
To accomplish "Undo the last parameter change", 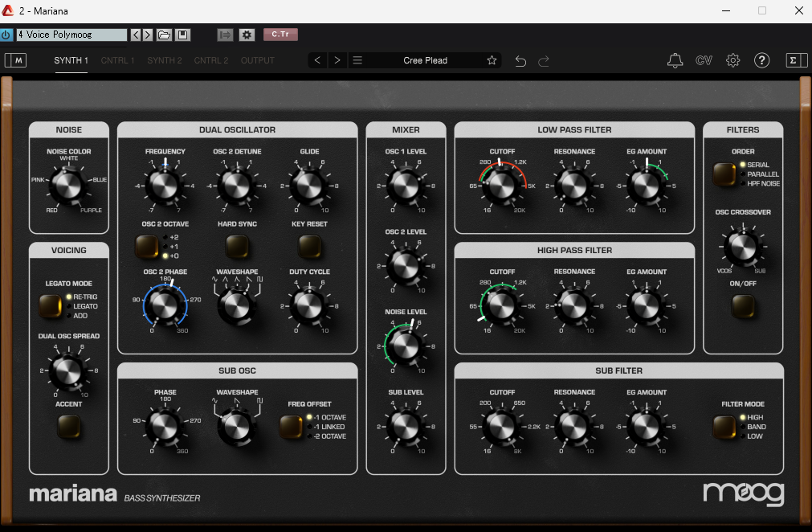I will pos(520,61).
